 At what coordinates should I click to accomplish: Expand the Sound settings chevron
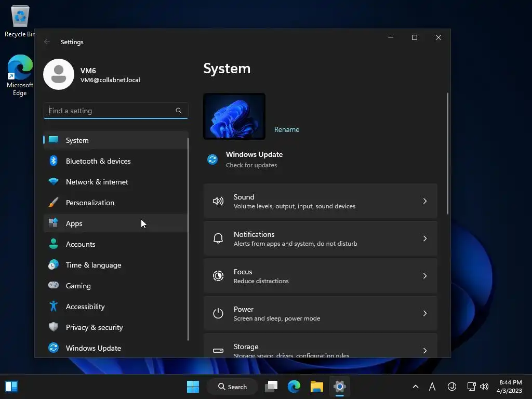pyautogui.click(x=425, y=201)
